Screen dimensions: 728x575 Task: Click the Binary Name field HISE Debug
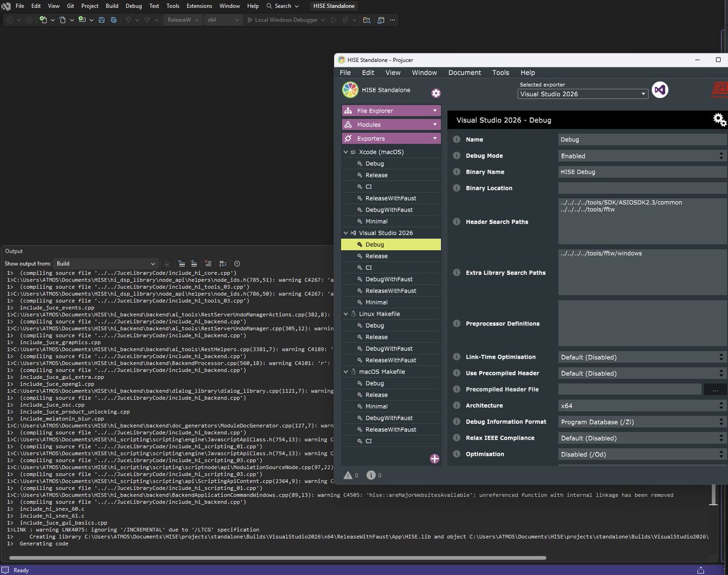[x=642, y=172]
